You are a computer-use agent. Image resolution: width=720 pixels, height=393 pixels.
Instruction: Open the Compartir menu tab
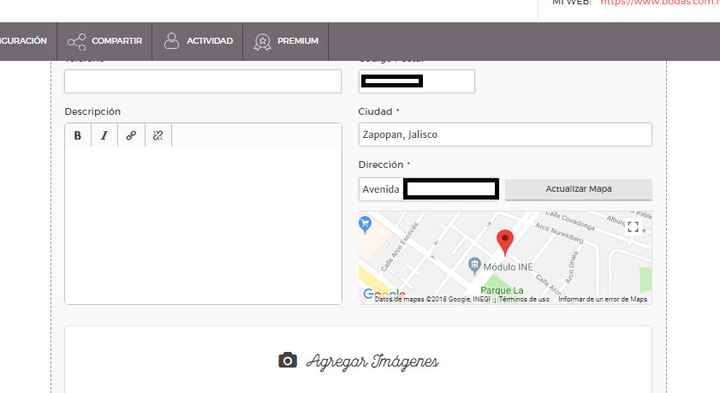click(x=104, y=41)
